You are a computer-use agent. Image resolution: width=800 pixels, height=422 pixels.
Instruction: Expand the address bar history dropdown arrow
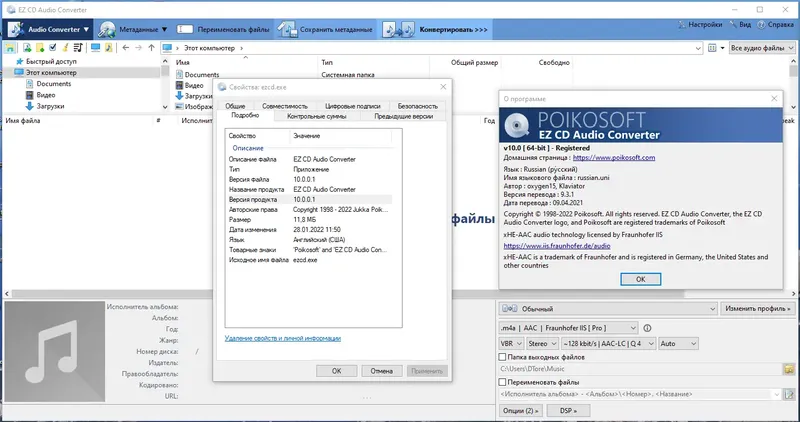tap(698, 48)
